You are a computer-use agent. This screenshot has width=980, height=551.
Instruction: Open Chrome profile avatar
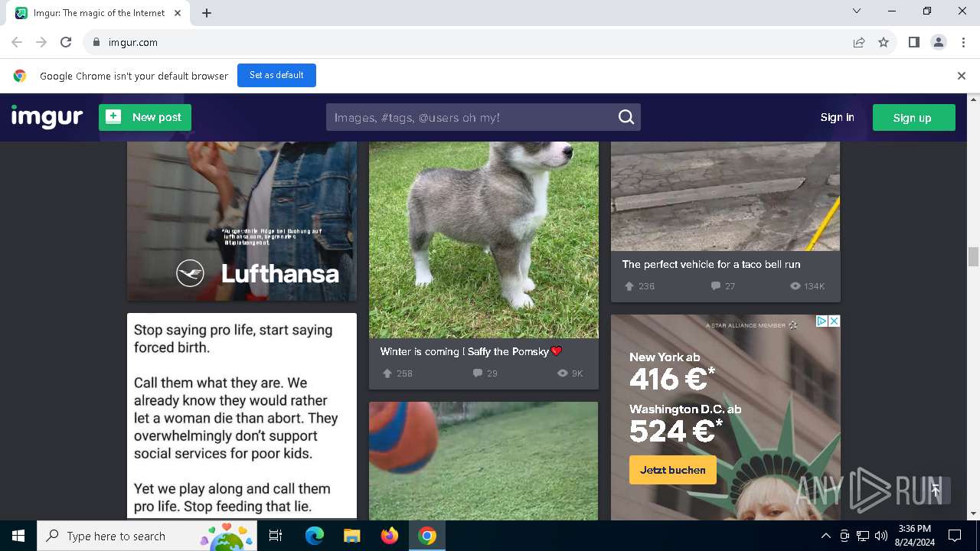click(939, 42)
